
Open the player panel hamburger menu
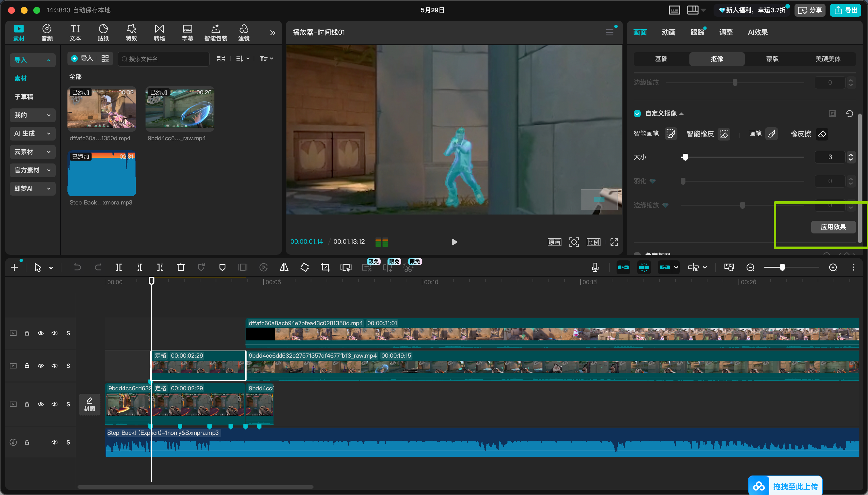point(609,32)
